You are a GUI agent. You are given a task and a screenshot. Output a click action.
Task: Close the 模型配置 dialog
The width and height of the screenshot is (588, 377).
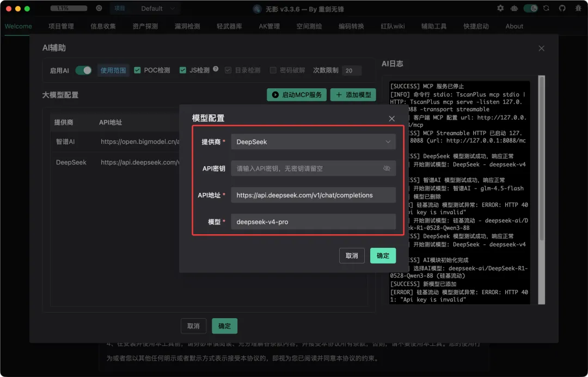[x=391, y=119]
